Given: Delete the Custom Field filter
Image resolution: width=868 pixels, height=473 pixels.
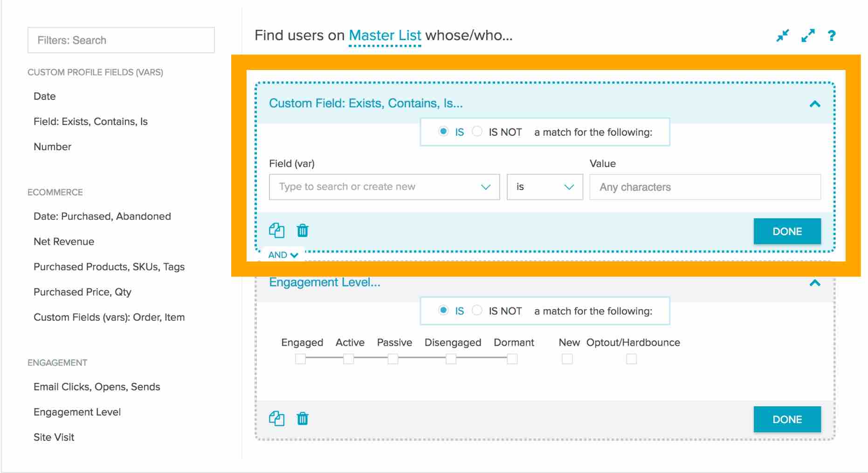Looking at the screenshot, I should click(x=302, y=230).
